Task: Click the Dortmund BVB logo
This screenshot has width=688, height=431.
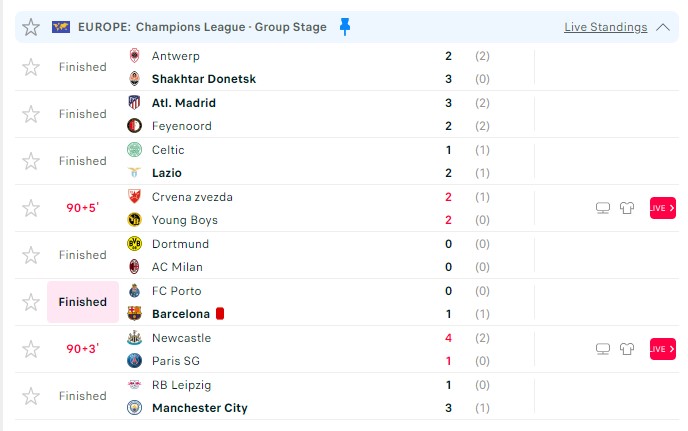Action: (134, 244)
